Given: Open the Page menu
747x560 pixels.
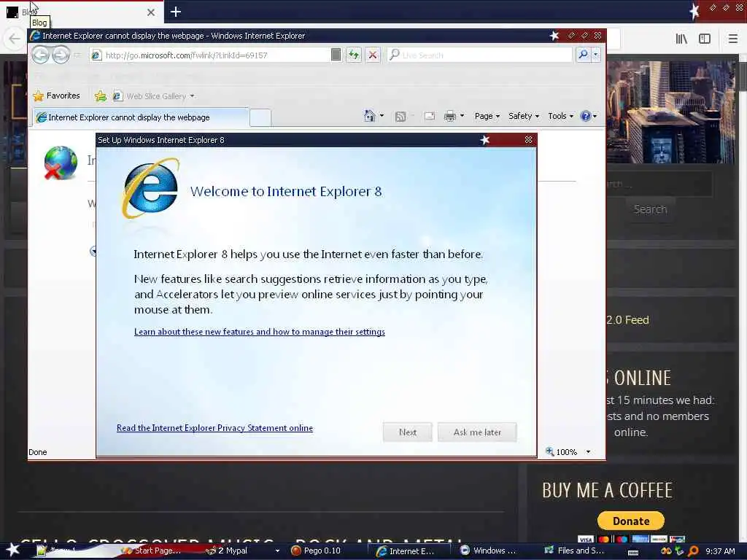Looking at the screenshot, I should (487, 116).
